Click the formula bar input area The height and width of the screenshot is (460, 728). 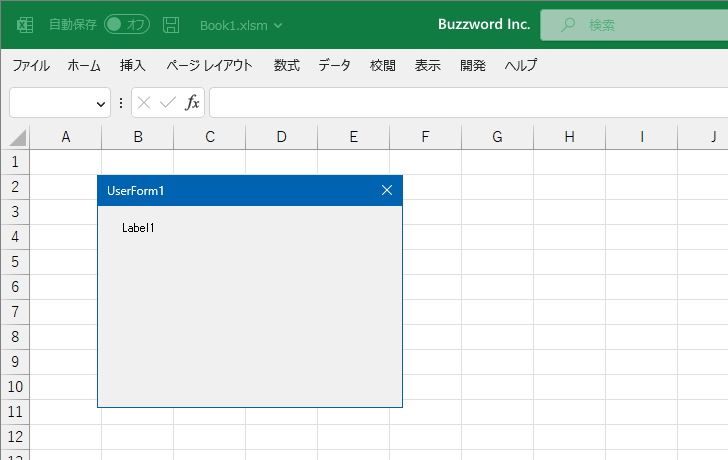tap(468, 103)
